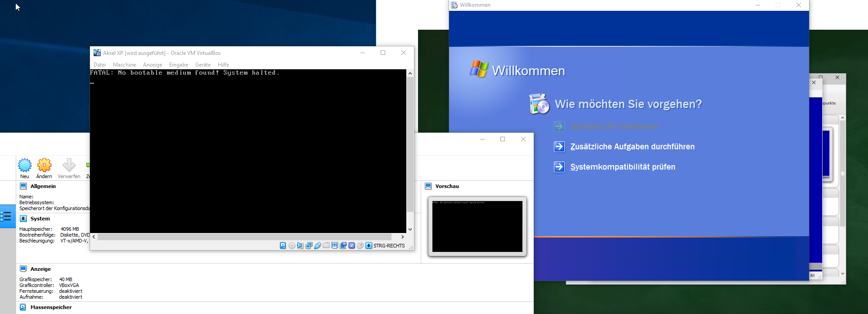Click the network adapters icon in VM status bar

(x=309, y=246)
